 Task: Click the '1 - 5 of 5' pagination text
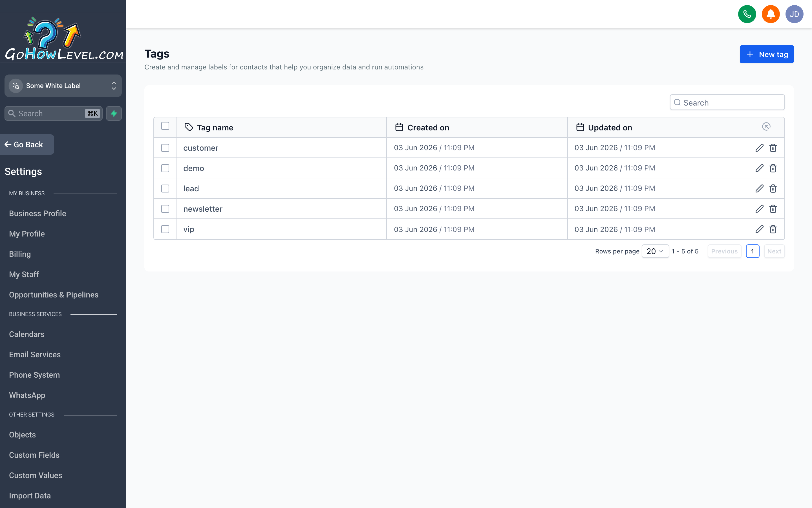tap(685, 251)
